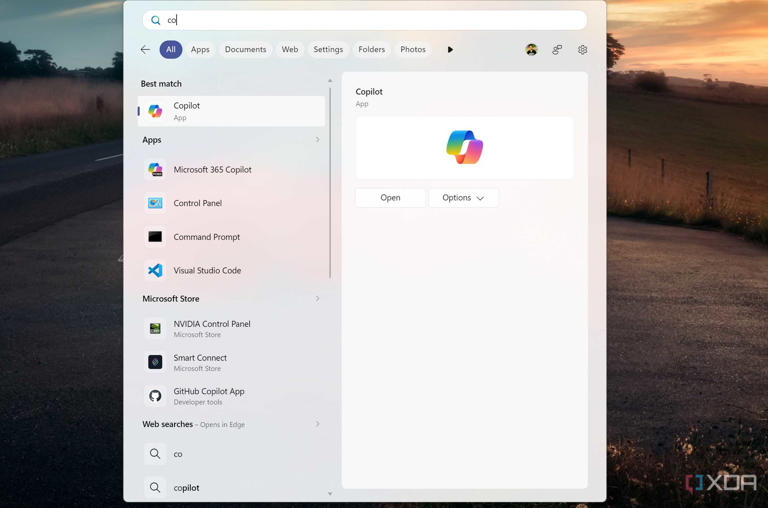768x508 pixels.
Task: Select the All filter tab
Action: tap(170, 49)
